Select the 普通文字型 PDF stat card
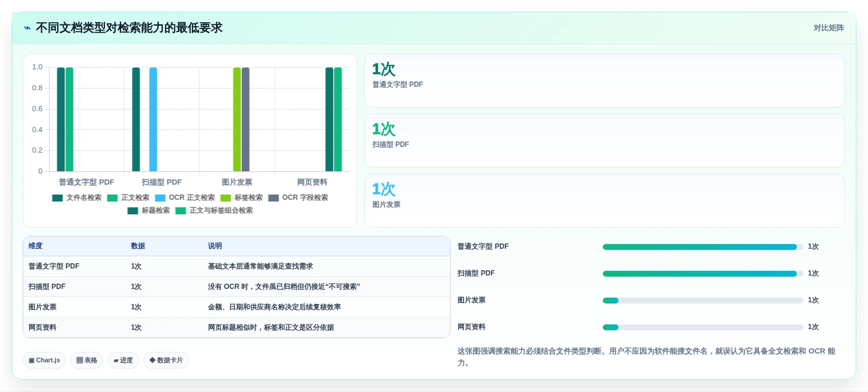 tap(605, 81)
